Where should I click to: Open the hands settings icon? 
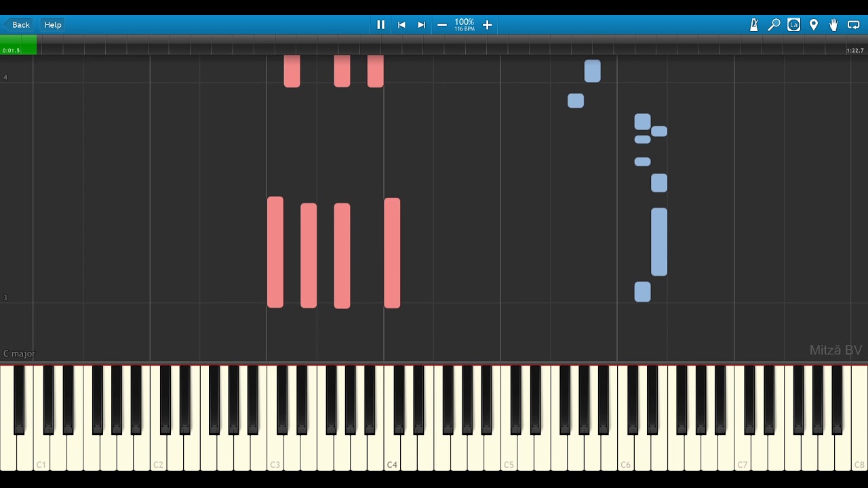pyautogui.click(x=833, y=24)
